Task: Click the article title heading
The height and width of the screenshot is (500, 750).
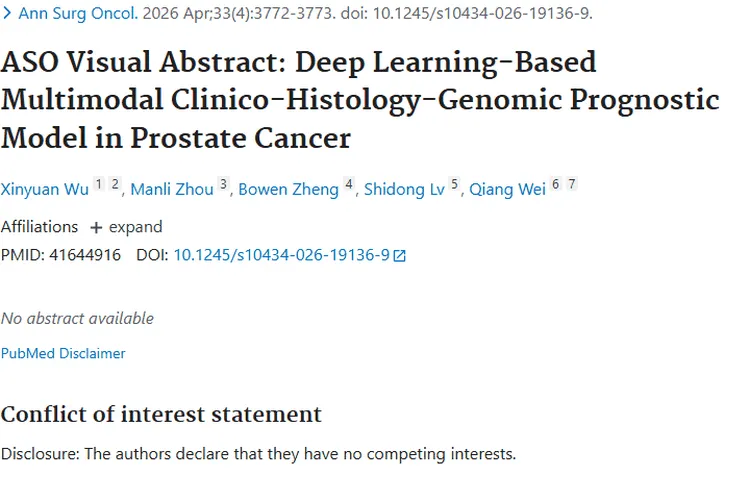Action: coord(360,100)
